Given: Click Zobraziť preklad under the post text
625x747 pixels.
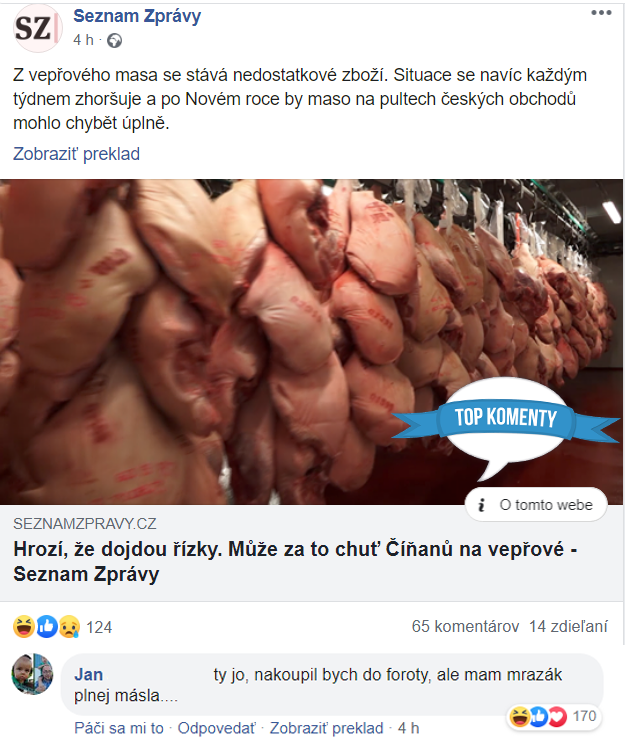Looking at the screenshot, I should pos(76,154).
